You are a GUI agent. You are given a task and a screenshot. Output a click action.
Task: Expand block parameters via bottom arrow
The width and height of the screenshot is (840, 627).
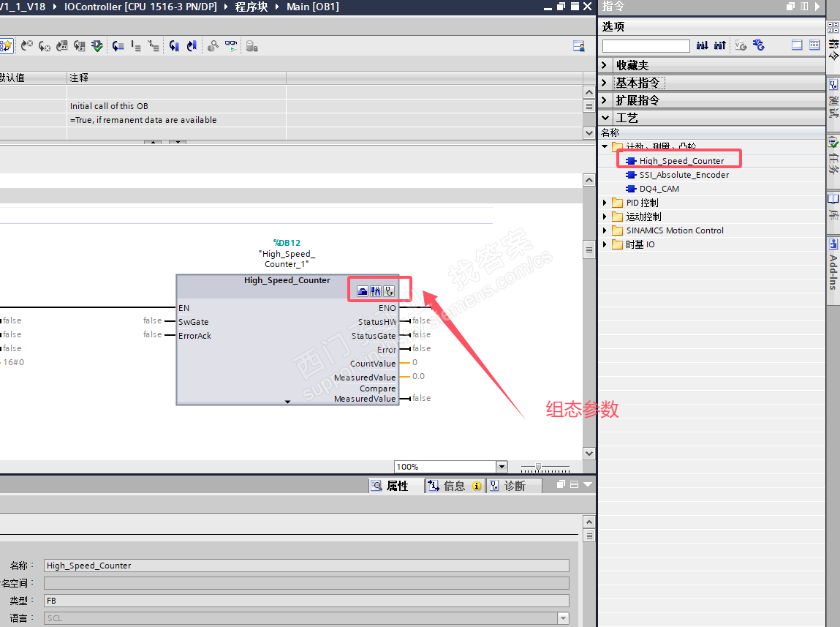[288, 402]
